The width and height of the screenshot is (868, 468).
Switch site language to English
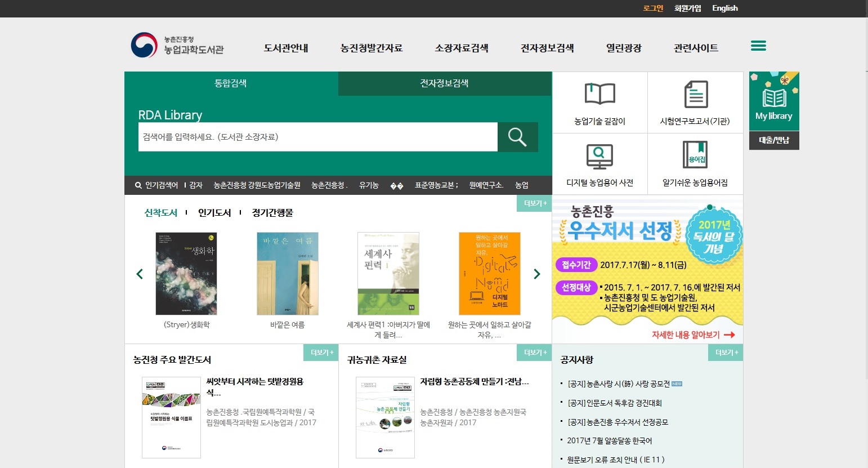click(725, 8)
